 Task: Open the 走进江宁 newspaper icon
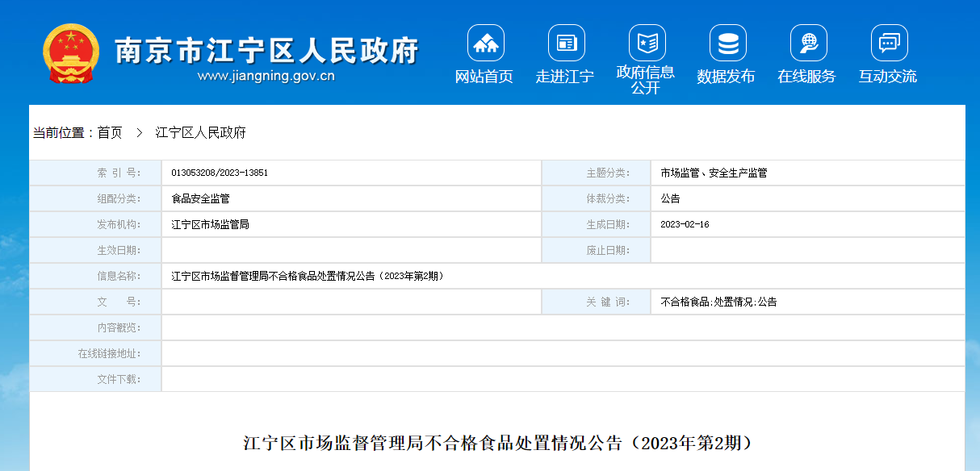pos(566,43)
